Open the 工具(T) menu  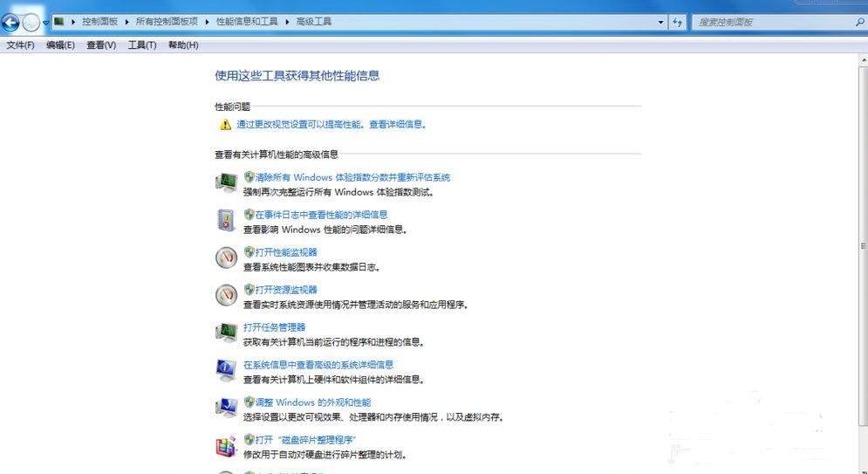142,45
